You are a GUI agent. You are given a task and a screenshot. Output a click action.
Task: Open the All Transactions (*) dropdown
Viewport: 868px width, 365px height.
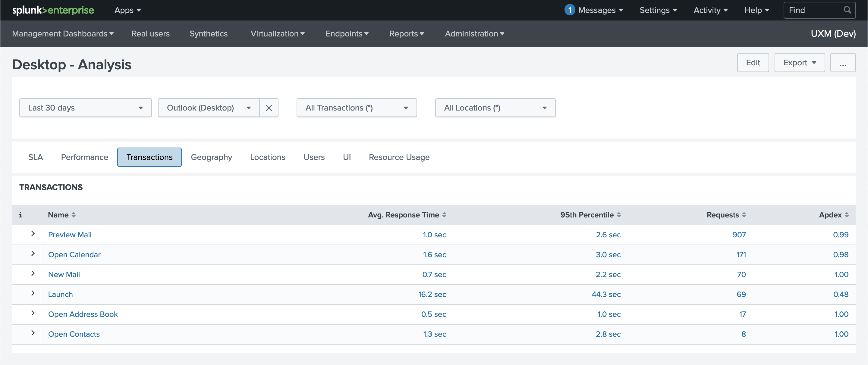click(x=357, y=108)
